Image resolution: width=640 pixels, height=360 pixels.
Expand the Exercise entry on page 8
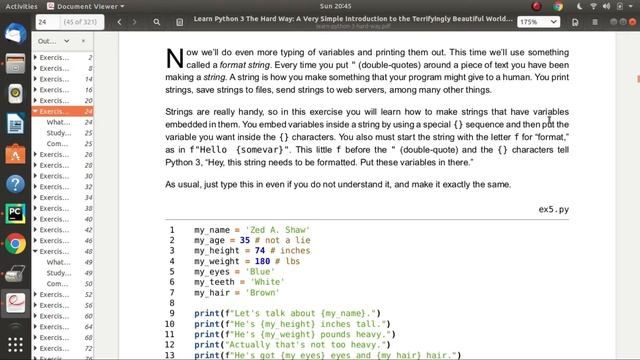[x=36, y=68]
